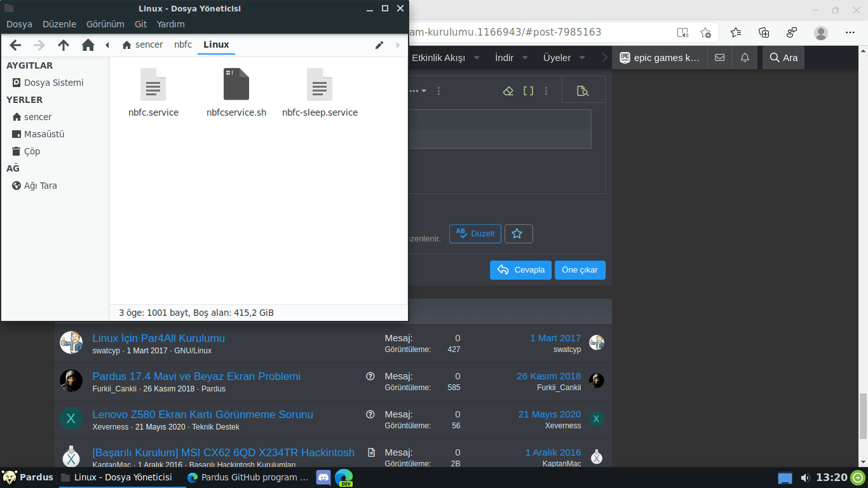Click browser page vertical scrollbar
Screen dimensions: 868x488
pos(863,416)
